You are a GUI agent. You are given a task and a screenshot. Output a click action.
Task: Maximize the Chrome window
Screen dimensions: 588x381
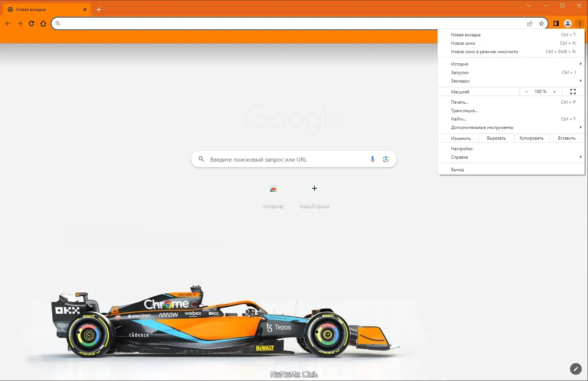562,5
